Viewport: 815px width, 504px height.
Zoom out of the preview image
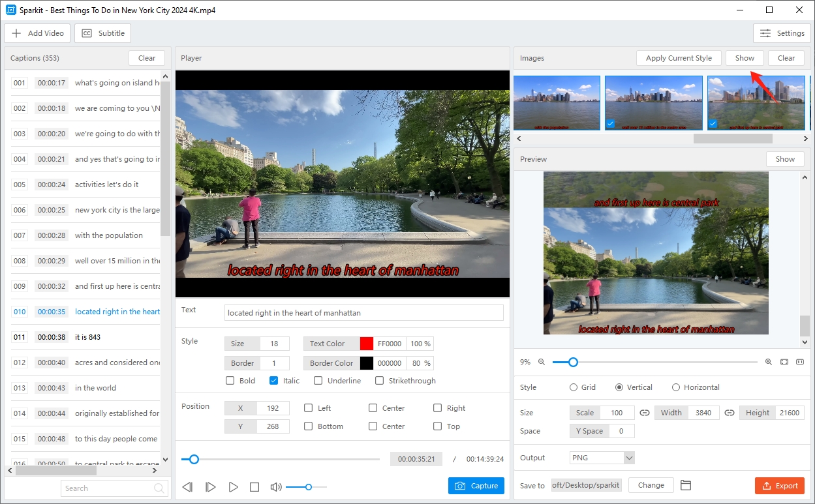pos(540,362)
